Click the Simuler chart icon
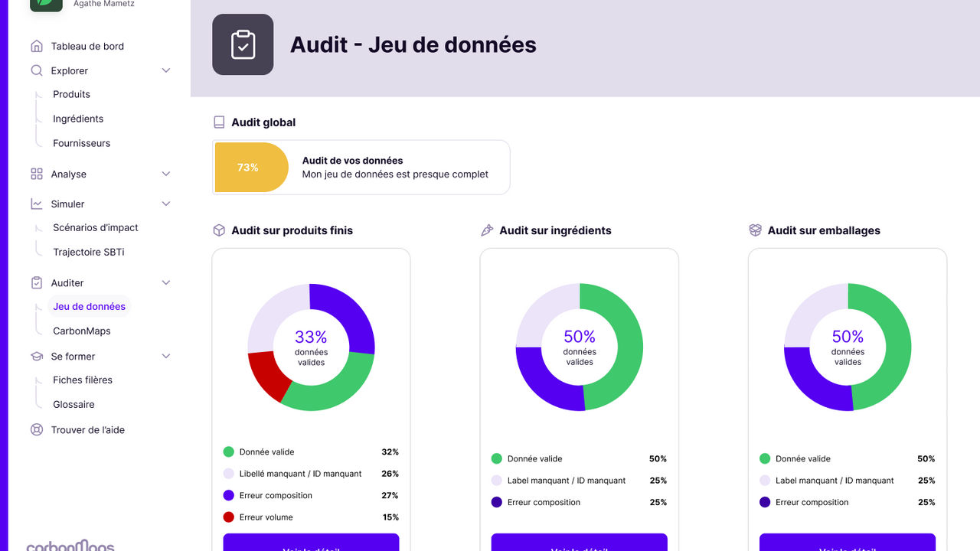This screenshot has height=551, width=980. click(37, 204)
